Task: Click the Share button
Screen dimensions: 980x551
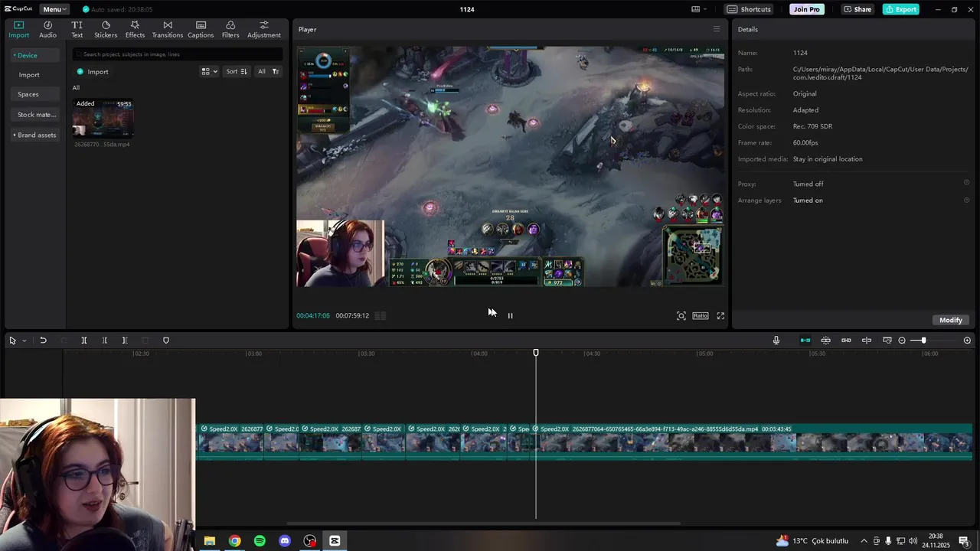Action: click(x=857, y=9)
